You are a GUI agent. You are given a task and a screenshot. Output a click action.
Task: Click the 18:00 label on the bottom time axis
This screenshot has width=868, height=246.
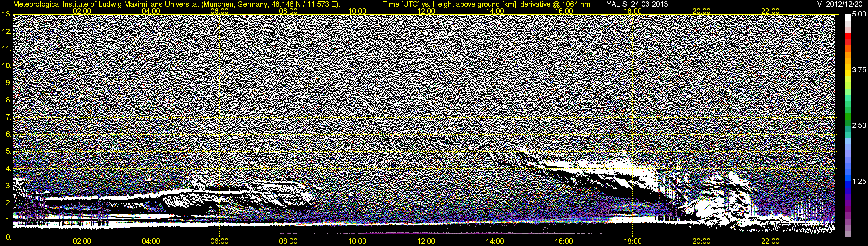[x=632, y=242]
